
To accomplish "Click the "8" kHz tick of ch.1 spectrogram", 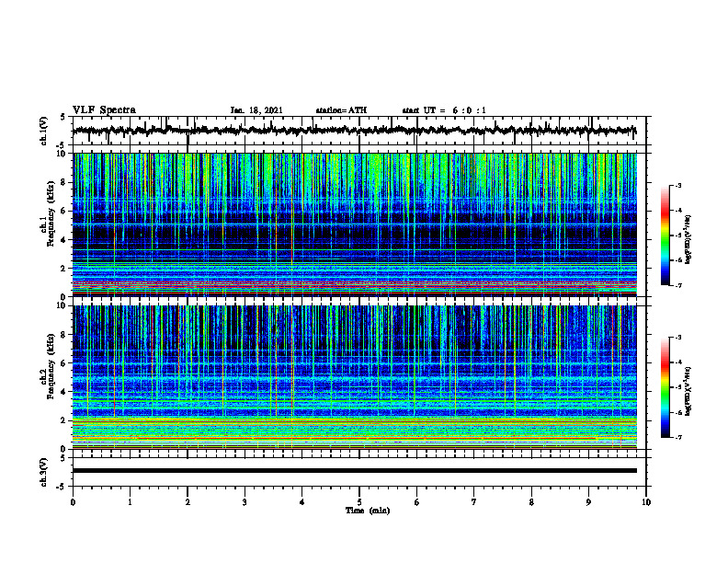I will tap(64, 182).
